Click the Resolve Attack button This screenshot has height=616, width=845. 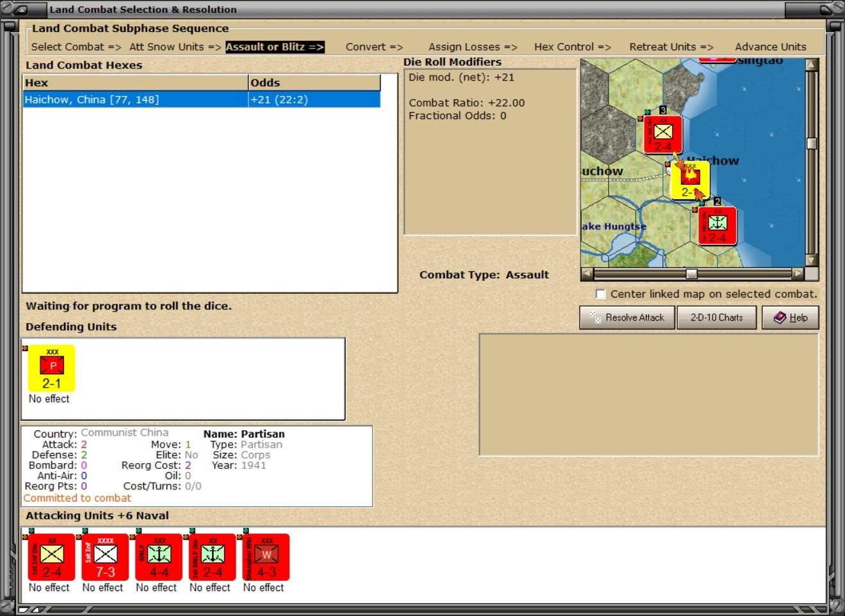(627, 317)
